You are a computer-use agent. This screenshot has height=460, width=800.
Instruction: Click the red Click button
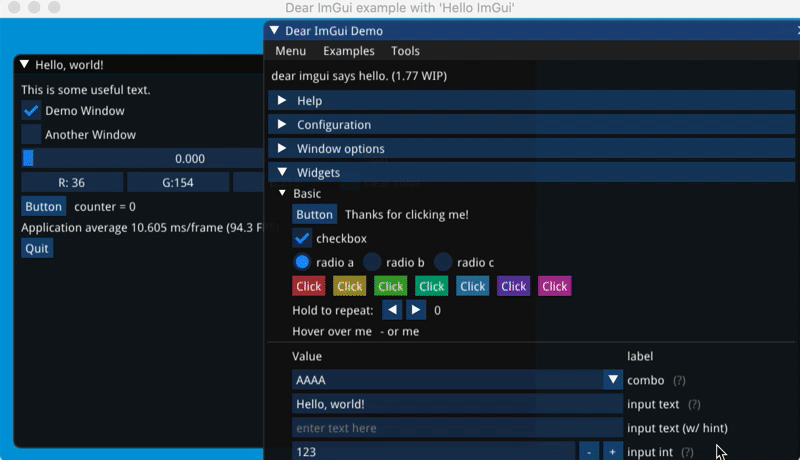click(309, 286)
